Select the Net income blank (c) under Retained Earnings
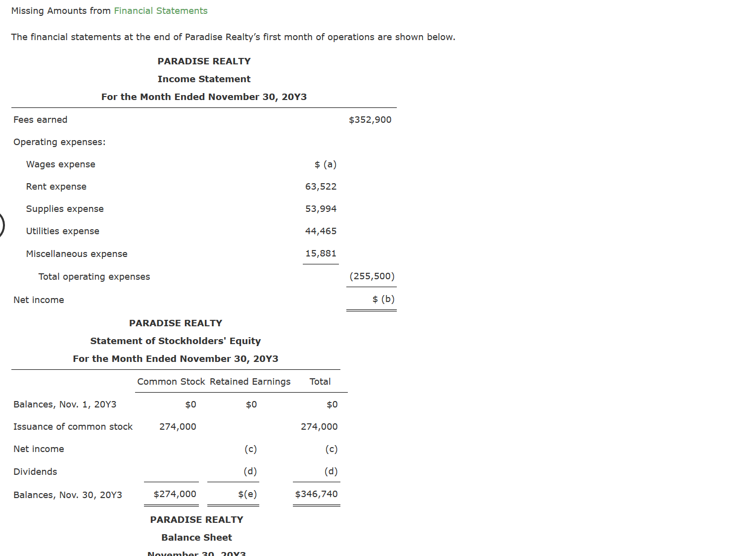The width and height of the screenshot is (756, 556). 250,449
